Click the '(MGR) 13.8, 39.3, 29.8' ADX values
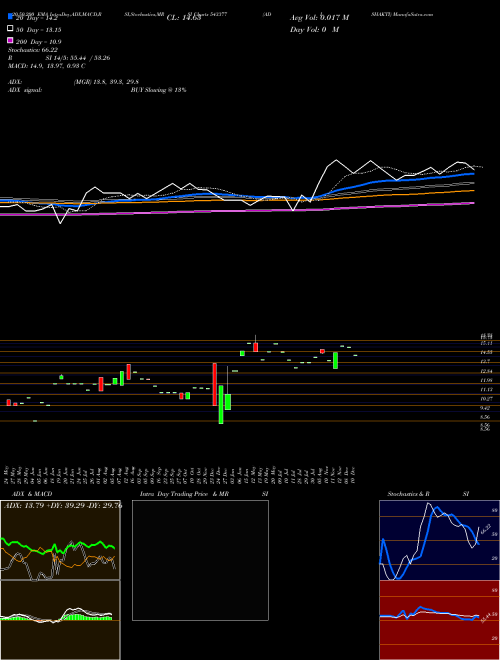This screenshot has width=500, height=660. [106, 82]
